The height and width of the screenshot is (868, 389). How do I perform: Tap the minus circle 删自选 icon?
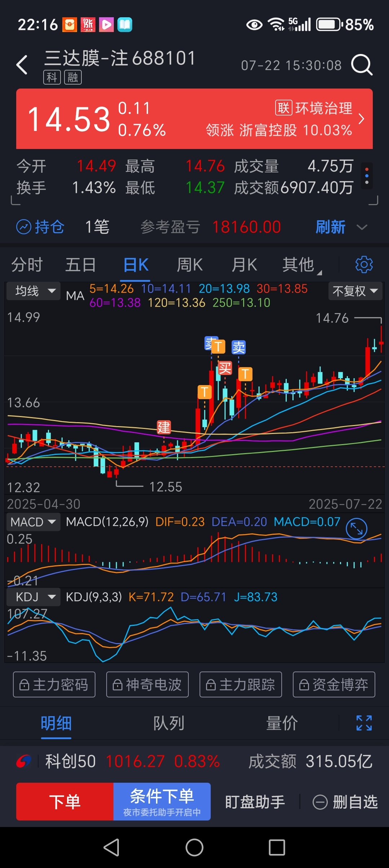pyautogui.click(x=320, y=802)
